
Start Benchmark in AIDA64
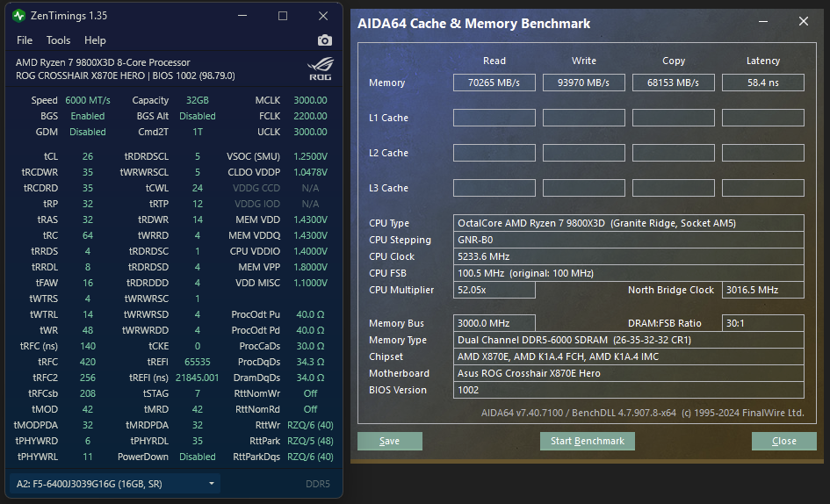point(587,441)
